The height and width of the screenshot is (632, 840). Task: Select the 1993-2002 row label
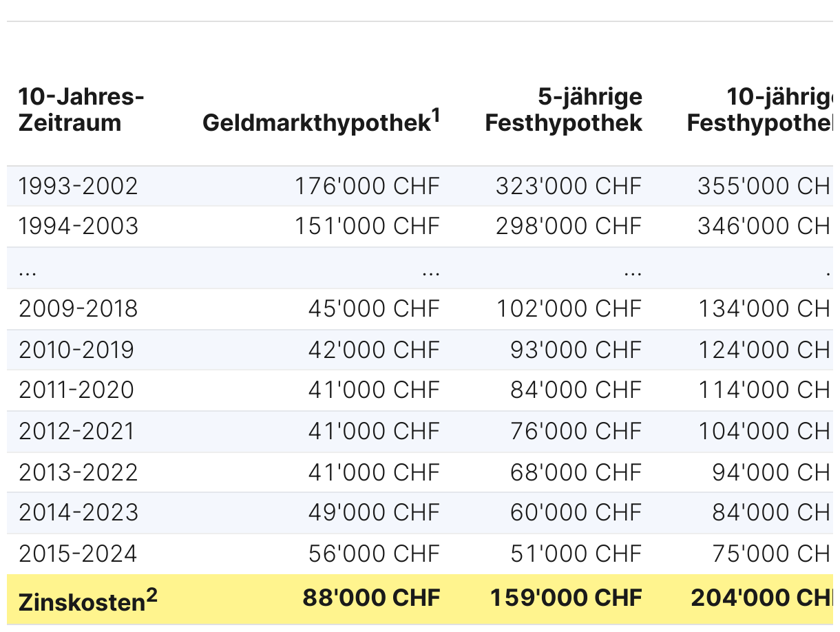point(78,186)
